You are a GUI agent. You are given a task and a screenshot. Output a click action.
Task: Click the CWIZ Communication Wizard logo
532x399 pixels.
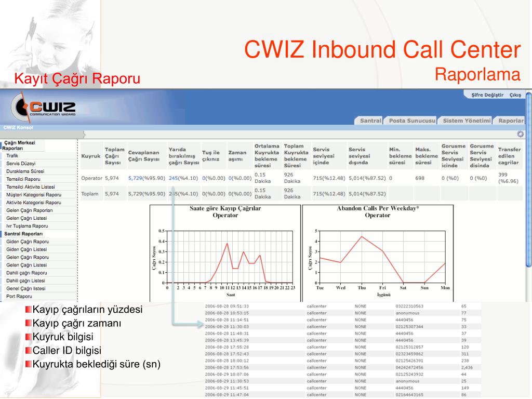coord(44,107)
